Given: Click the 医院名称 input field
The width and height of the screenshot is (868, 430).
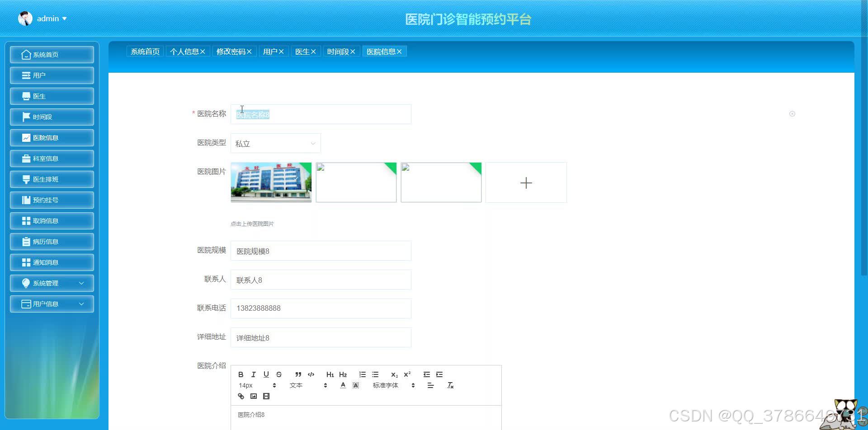Looking at the screenshot, I should [321, 114].
